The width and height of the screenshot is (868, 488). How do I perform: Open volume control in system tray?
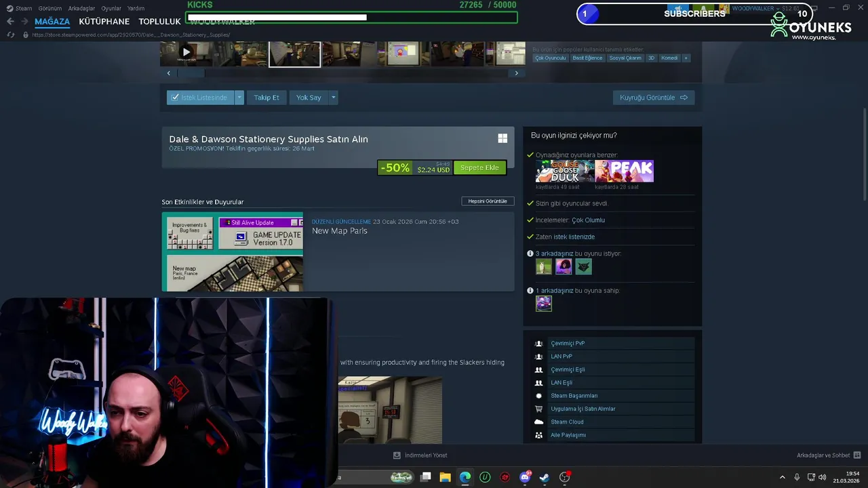(822, 477)
